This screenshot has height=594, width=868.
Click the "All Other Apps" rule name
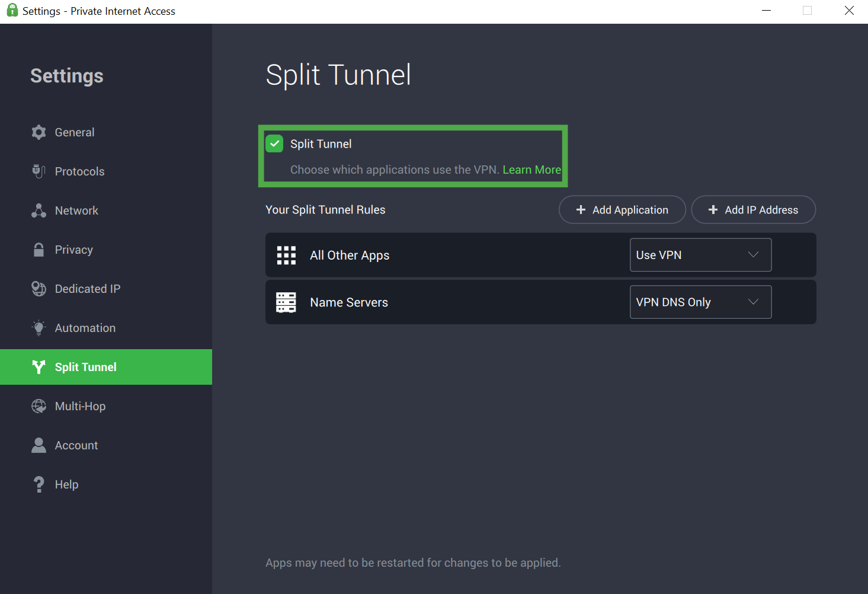350,255
